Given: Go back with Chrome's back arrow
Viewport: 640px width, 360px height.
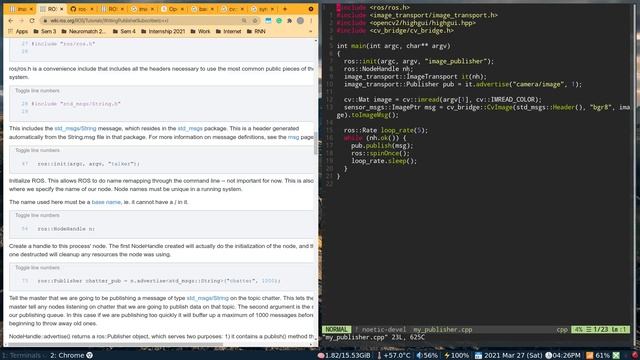Looking at the screenshot, I should click(x=11, y=20).
